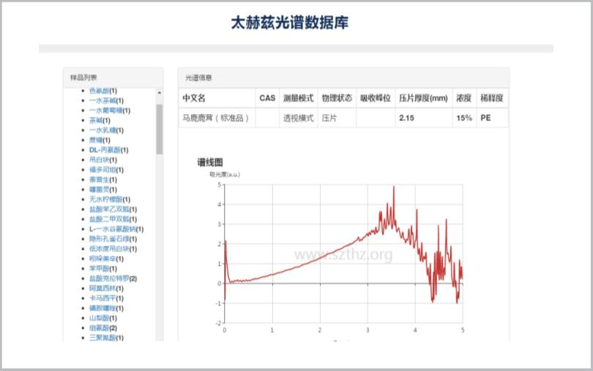This screenshot has width=593, height=371.
Task: Open the 山梨酸(1) sample link
Action: 103,318
